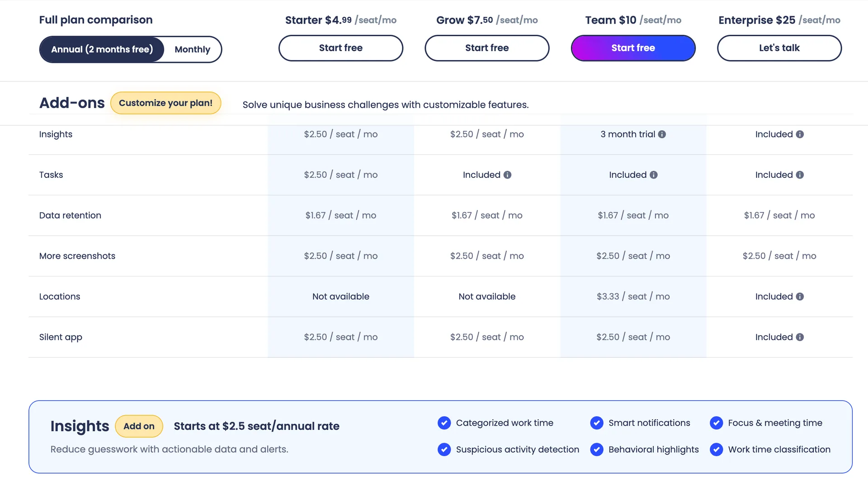Show info icon for Enterprise Locations Included
This screenshot has width=868, height=480.
pyautogui.click(x=800, y=297)
